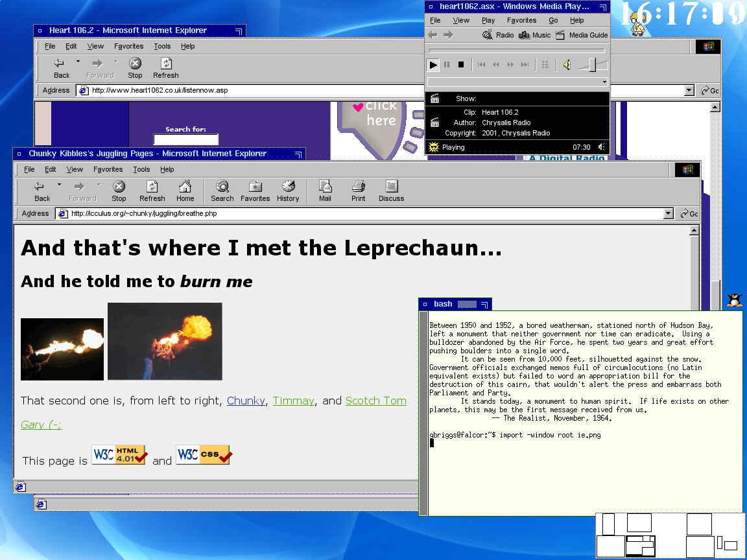Adjust Media Player volume slider
747x560 pixels.
[x=592, y=65]
